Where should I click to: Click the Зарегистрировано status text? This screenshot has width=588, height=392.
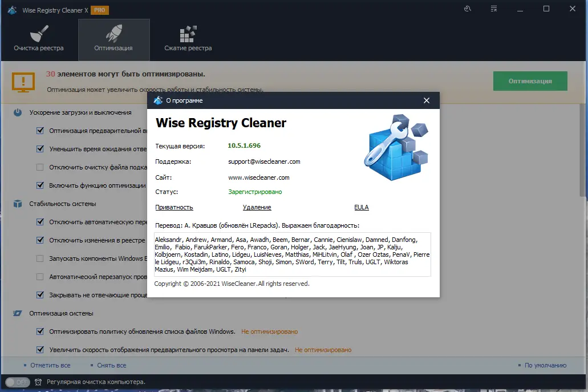click(x=255, y=192)
